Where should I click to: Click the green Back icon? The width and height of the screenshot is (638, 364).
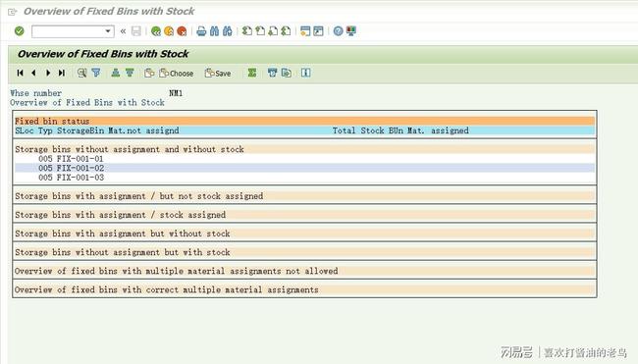(x=155, y=31)
